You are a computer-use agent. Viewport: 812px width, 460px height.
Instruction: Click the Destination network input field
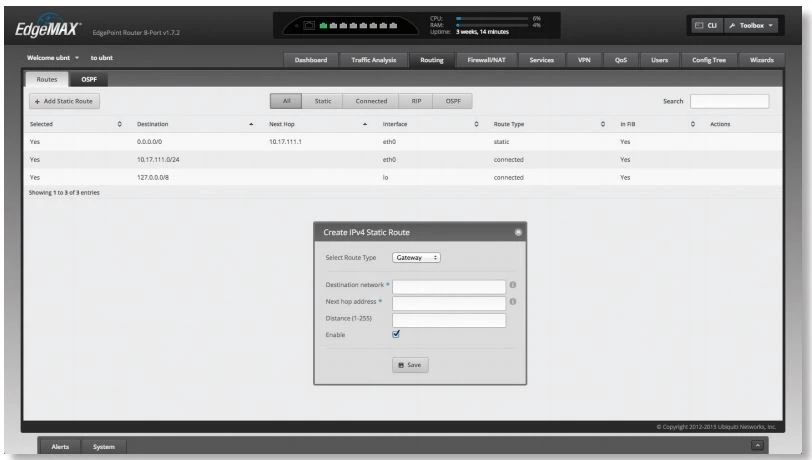pyautogui.click(x=449, y=286)
